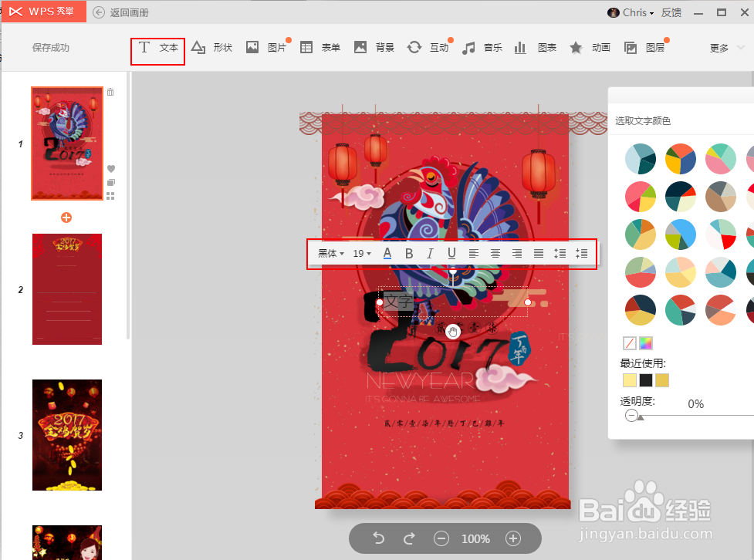Select orange-yellow-blue palette in first row
The image size is (754, 560).
(x=681, y=159)
